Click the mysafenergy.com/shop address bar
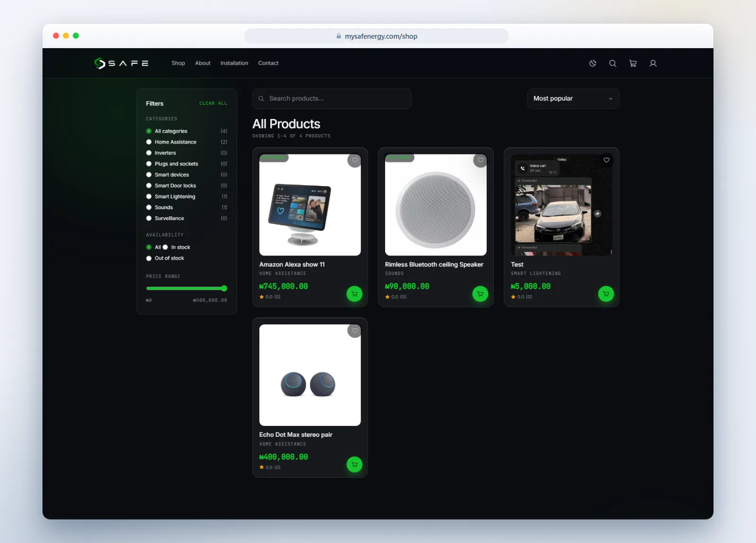 tap(377, 36)
